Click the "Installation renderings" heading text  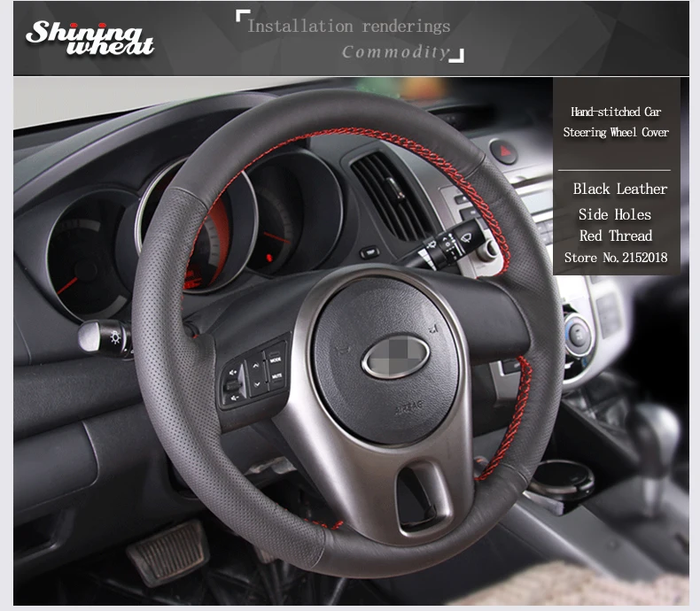click(348, 27)
